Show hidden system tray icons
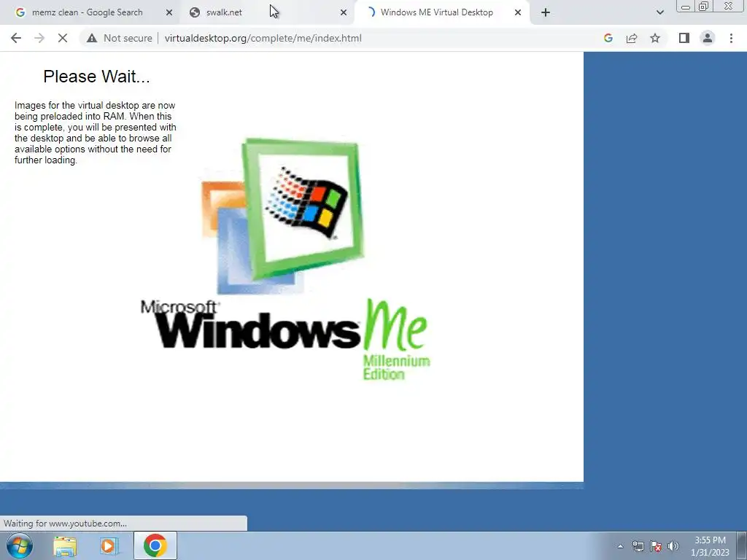This screenshot has height=560, width=747. [620, 546]
